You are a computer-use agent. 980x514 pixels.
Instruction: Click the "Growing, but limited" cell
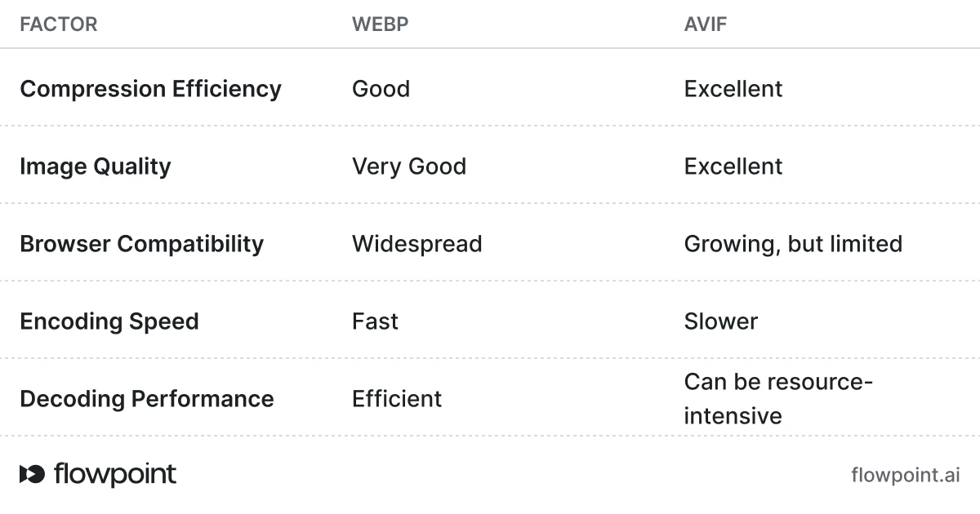(x=793, y=244)
